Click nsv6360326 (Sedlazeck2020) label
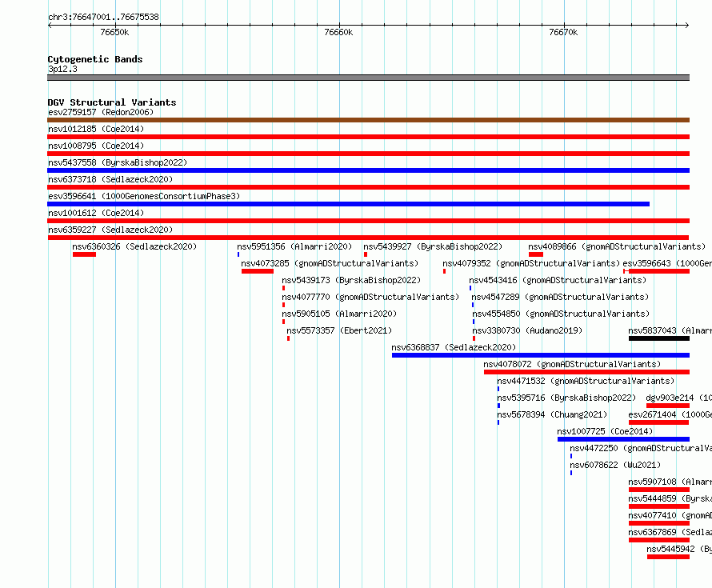 pos(134,246)
